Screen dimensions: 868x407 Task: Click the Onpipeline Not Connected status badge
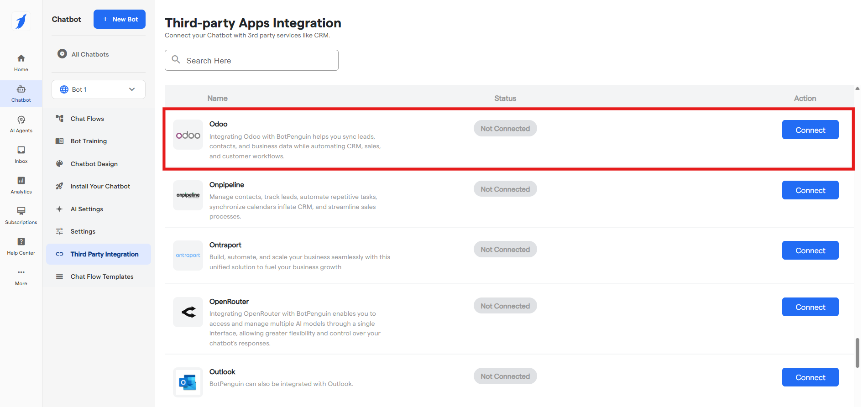point(505,189)
